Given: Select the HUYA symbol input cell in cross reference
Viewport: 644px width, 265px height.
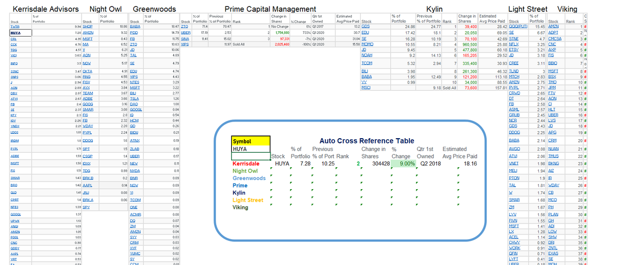Looking at the screenshot, I should click(x=250, y=149).
